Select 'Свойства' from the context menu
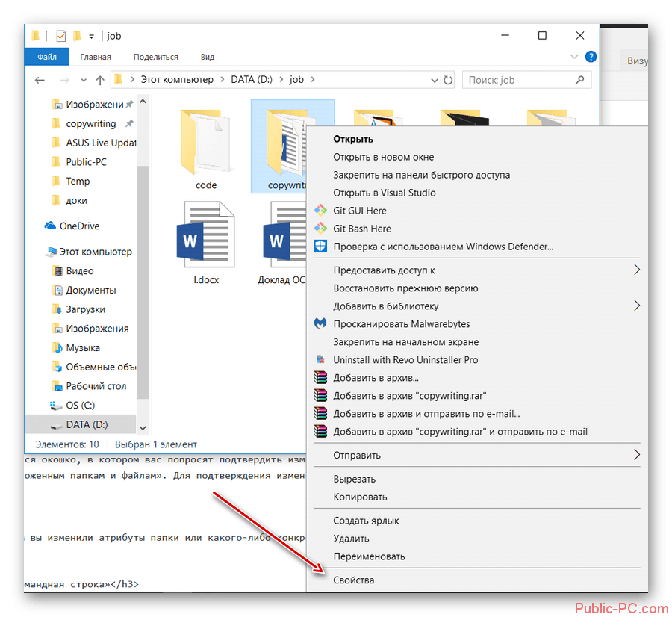The height and width of the screenshot is (617, 672). (x=354, y=580)
